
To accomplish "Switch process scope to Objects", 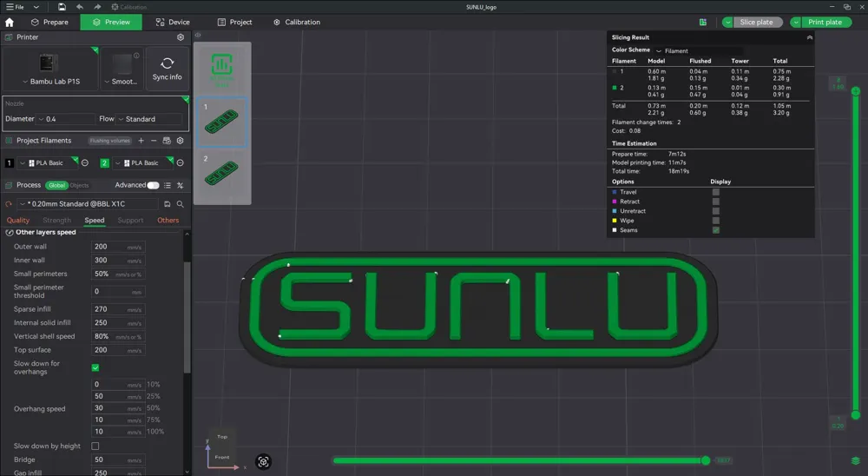I will (x=79, y=186).
